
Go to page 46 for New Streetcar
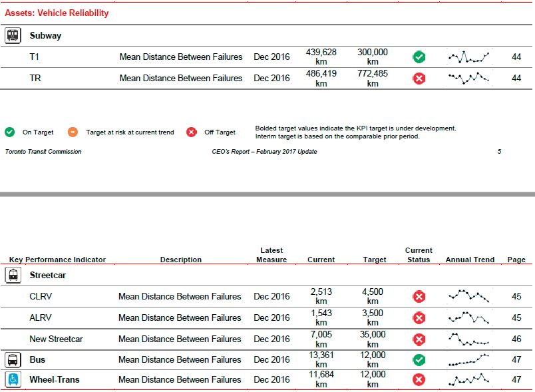[516, 339]
